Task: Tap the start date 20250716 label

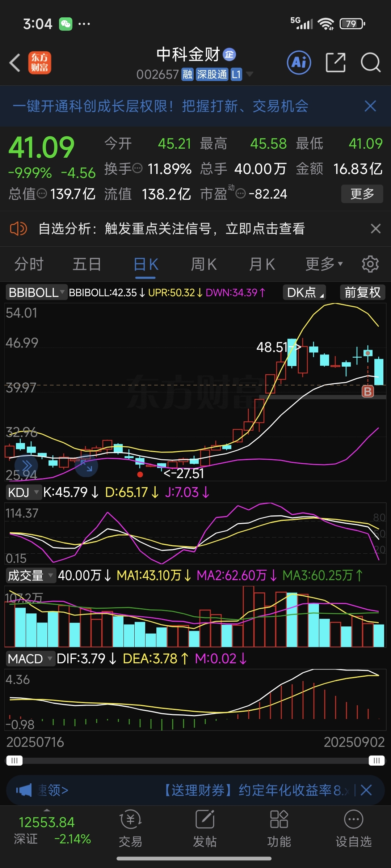Action: 35,742
